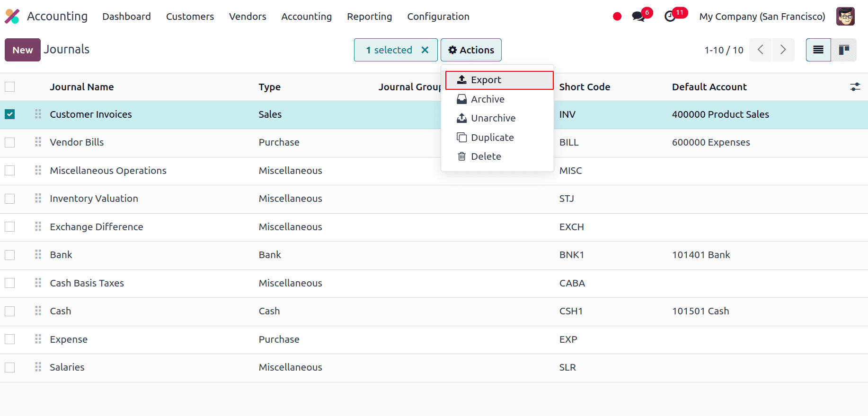Go to next page of journals
868x416 pixels.
[783, 50]
